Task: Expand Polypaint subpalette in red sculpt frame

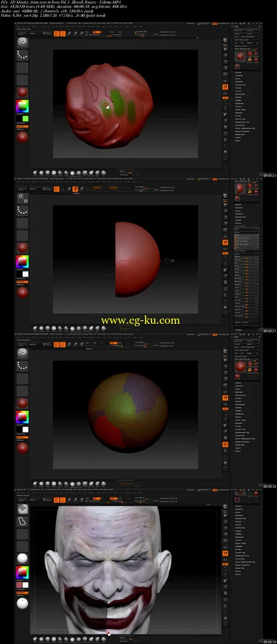Action: point(239,112)
